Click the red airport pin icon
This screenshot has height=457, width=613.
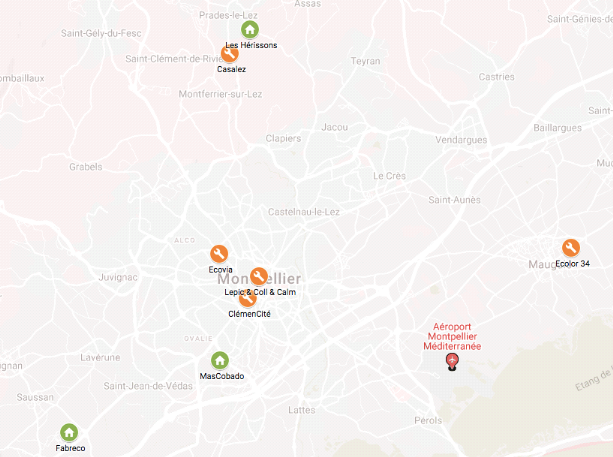tap(452, 362)
